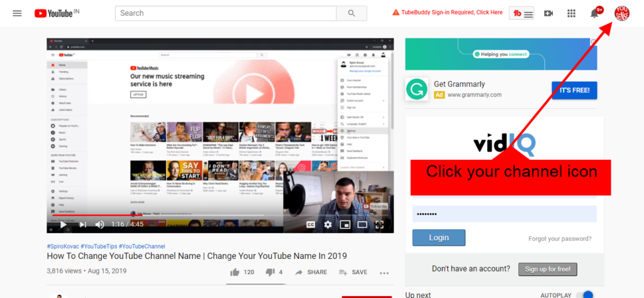Open more actions three dots menu
This screenshot has width=644, height=298.
tap(384, 273)
